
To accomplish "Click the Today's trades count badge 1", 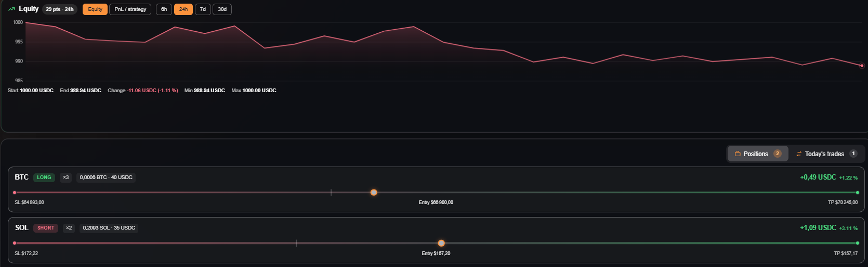I will click(x=853, y=154).
